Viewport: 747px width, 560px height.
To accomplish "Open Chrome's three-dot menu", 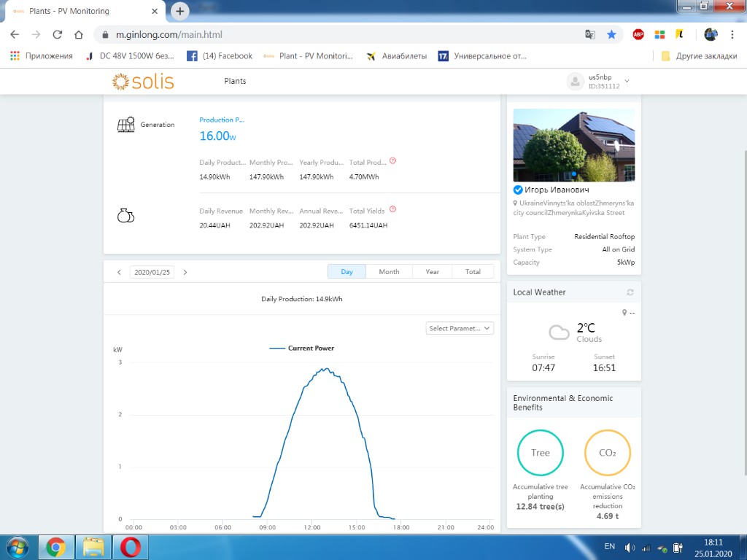I will coord(732,34).
